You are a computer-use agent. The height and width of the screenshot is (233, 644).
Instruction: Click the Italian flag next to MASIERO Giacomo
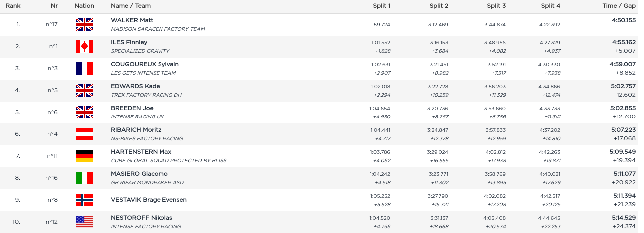(x=84, y=178)
